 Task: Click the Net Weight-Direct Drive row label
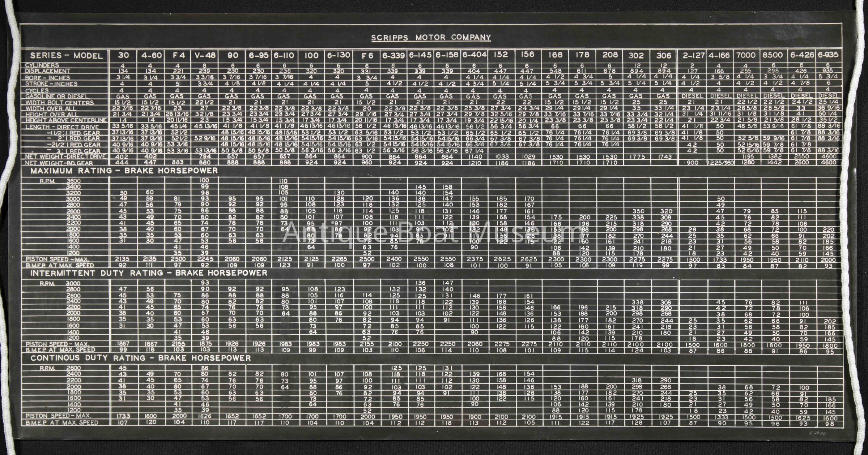pyautogui.click(x=65, y=157)
